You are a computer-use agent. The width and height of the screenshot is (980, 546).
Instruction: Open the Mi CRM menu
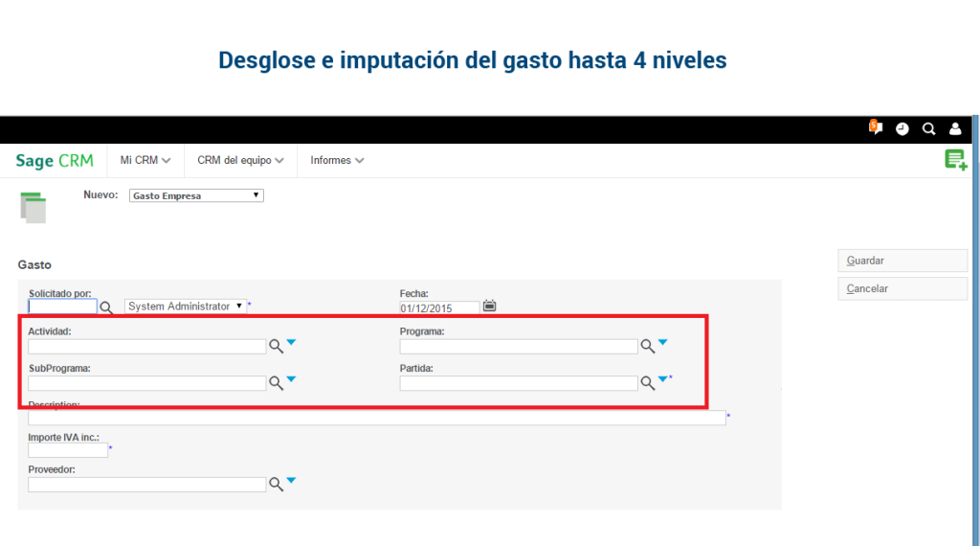145,161
